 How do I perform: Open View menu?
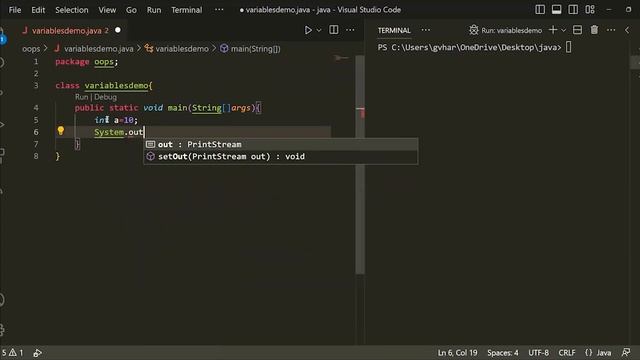click(107, 10)
